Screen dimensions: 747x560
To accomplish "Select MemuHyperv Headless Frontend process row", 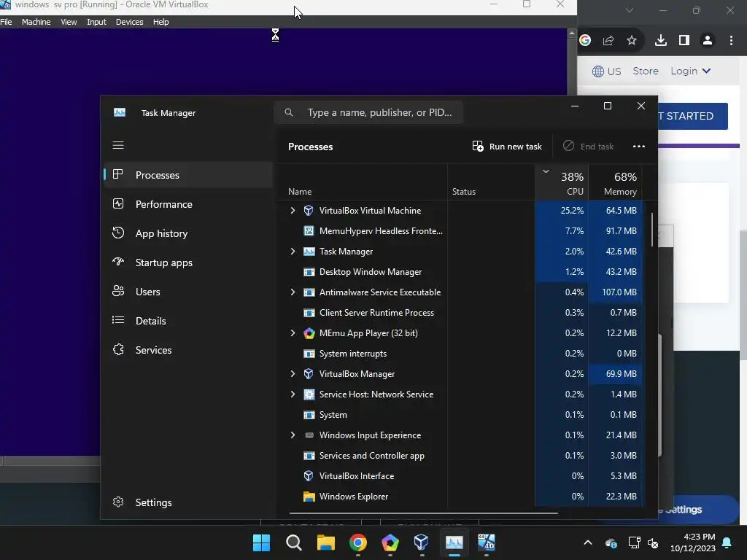I will (460, 231).
